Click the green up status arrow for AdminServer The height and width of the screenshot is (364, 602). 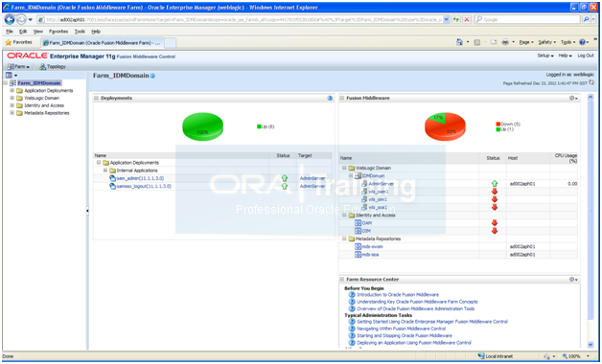point(495,184)
